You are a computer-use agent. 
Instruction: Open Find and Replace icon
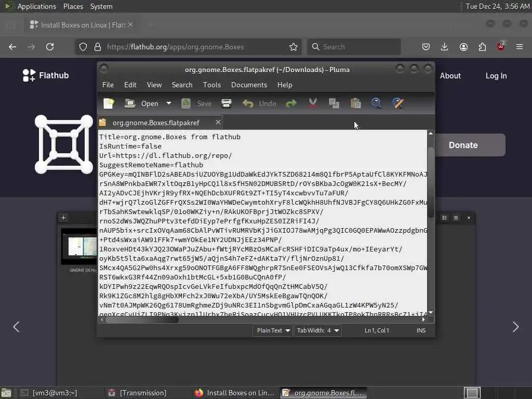398,103
